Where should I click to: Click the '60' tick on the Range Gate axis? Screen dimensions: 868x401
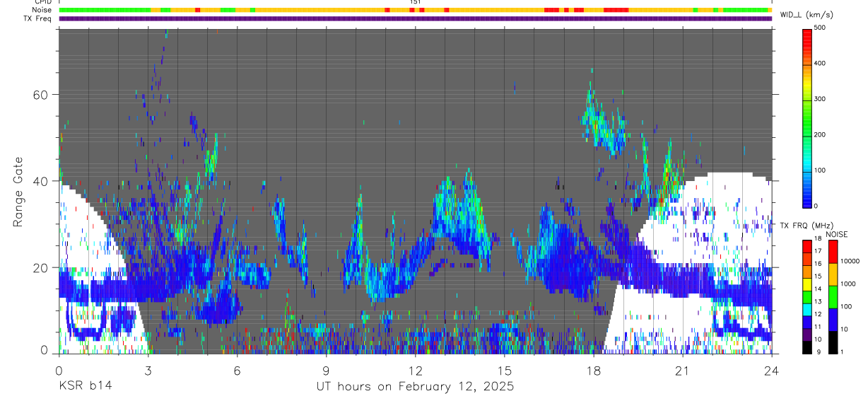[41, 94]
